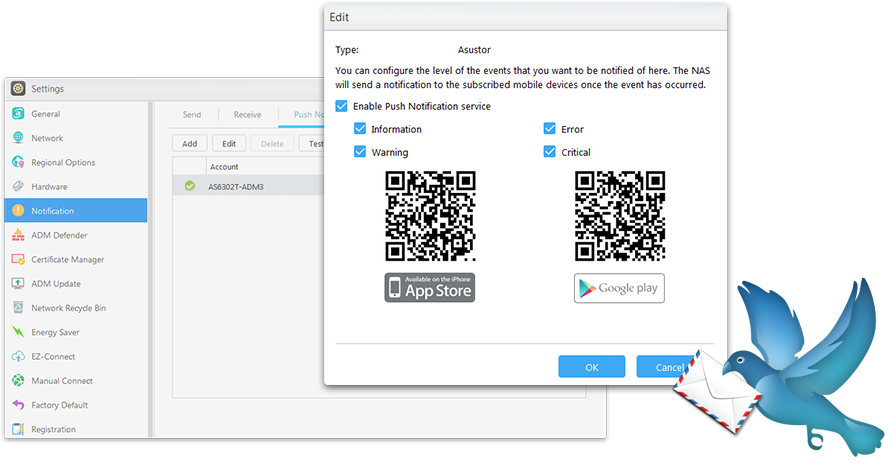Uncheck the Information event level
The image size is (889, 464).
[360, 129]
